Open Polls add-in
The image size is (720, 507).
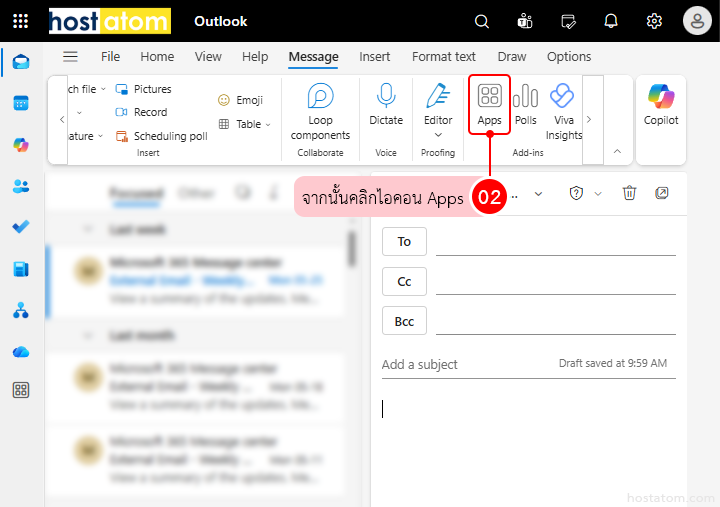pos(526,105)
